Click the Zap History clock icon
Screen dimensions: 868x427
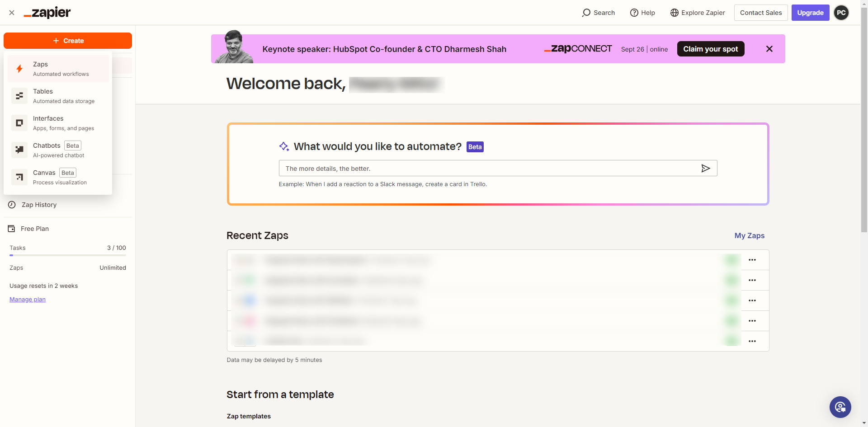click(x=12, y=205)
